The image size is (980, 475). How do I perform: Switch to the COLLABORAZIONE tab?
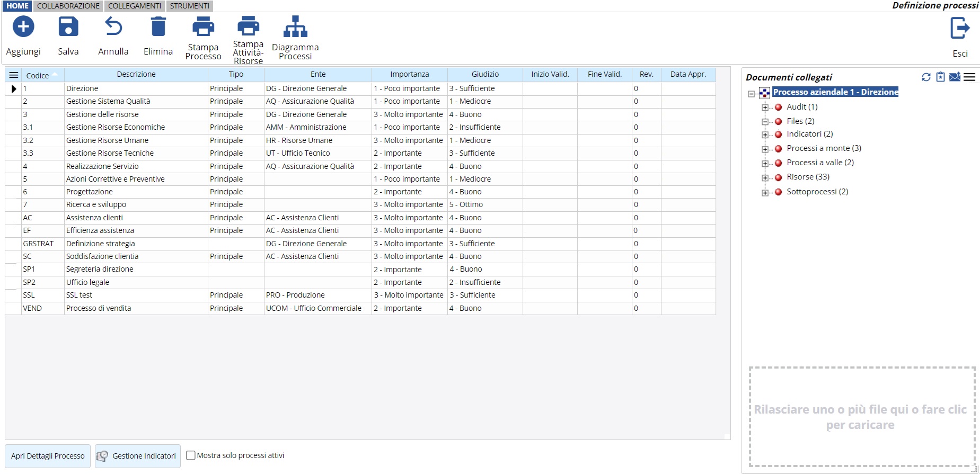pyautogui.click(x=68, y=6)
